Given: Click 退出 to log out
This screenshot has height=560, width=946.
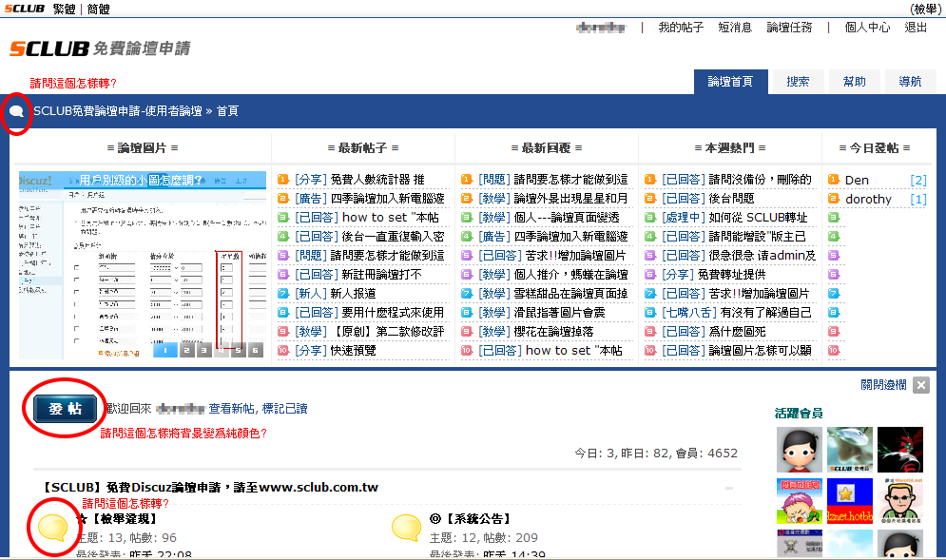Looking at the screenshot, I should click(x=916, y=28).
